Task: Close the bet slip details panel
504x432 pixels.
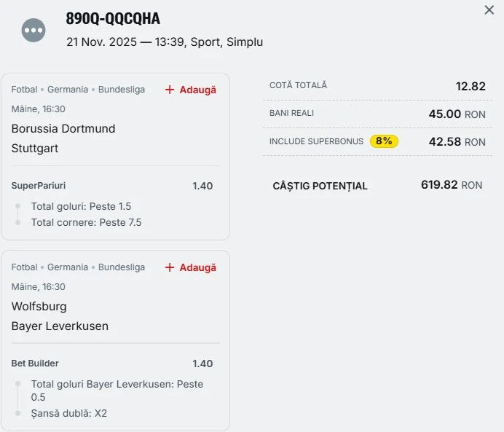Action: pos(489,10)
